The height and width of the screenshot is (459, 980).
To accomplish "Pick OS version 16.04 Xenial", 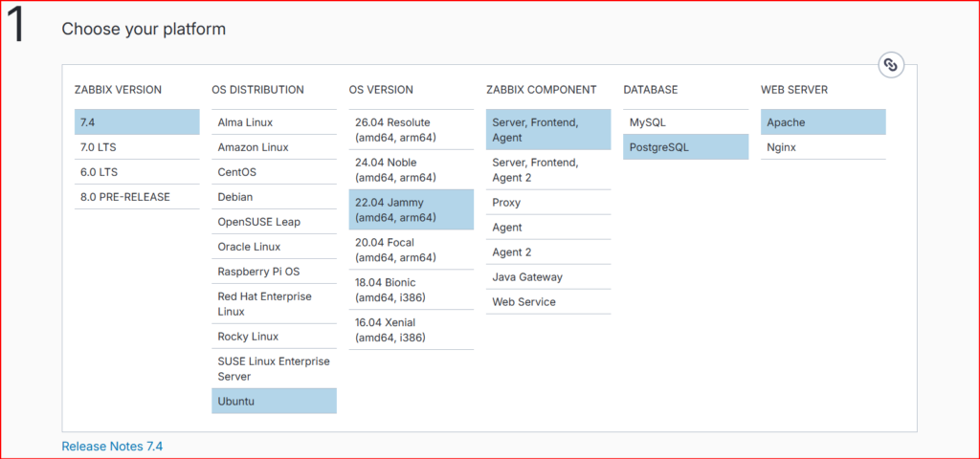I will (412, 330).
